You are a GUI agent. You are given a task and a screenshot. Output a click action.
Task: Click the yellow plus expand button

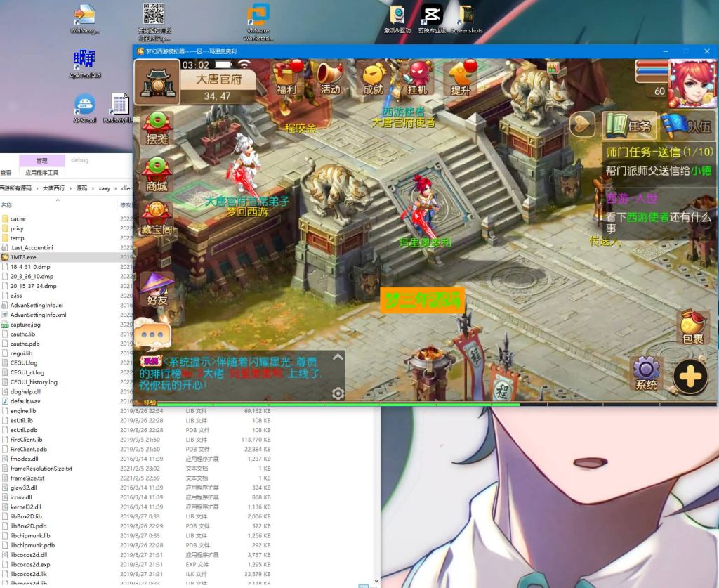point(691,376)
